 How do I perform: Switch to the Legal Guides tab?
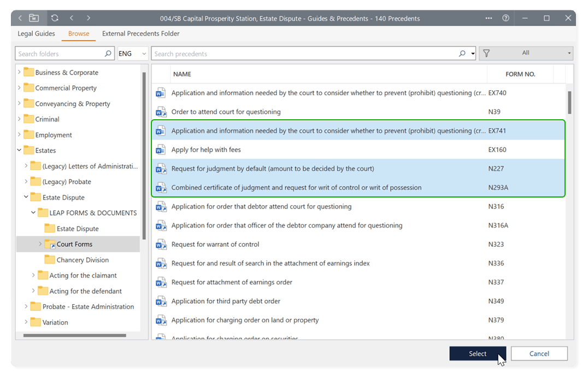pyautogui.click(x=36, y=33)
